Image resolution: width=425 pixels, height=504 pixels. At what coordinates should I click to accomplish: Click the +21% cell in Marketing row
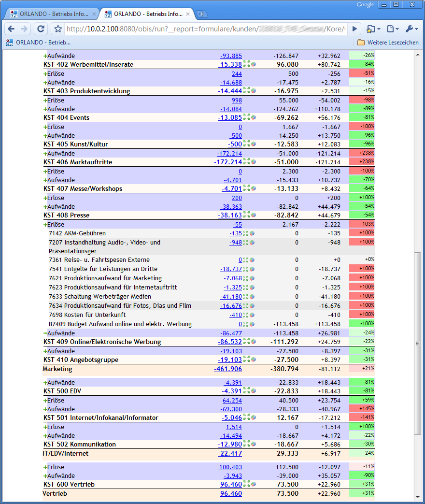point(362,369)
